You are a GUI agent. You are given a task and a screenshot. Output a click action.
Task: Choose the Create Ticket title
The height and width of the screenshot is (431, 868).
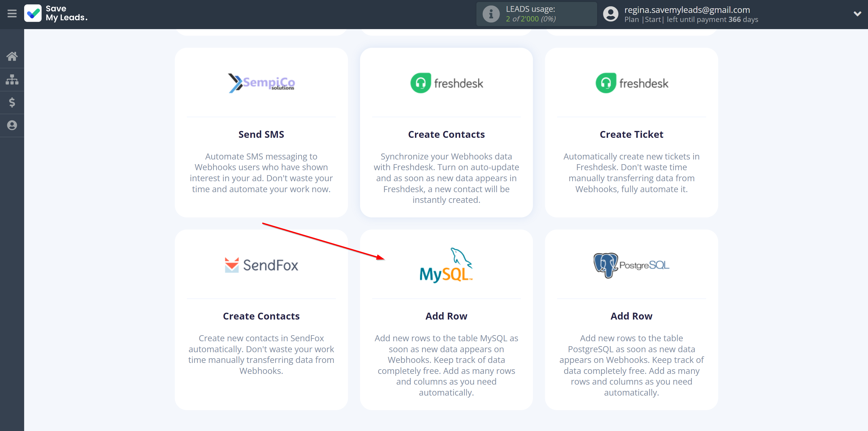[x=631, y=135]
